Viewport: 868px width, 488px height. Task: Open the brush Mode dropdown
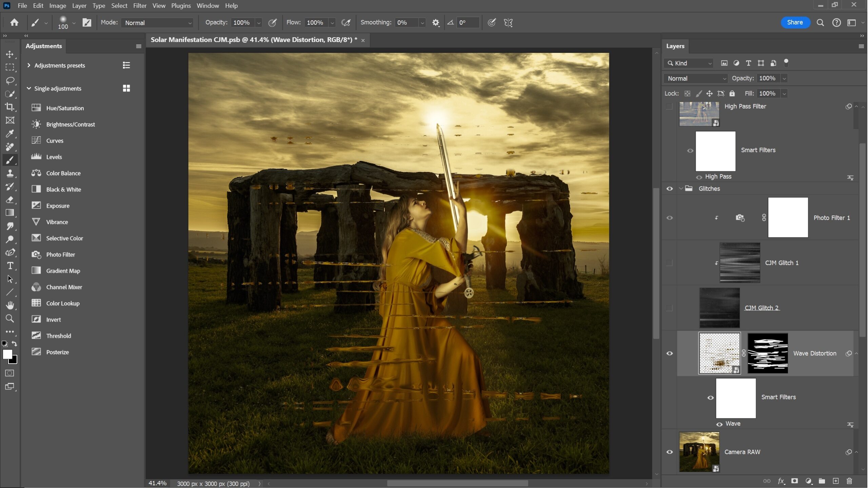(157, 23)
